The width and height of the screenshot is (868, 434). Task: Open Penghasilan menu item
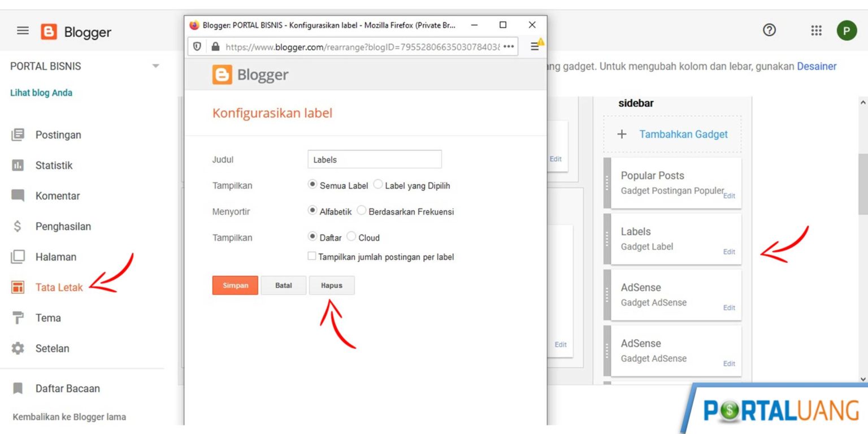click(x=63, y=226)
